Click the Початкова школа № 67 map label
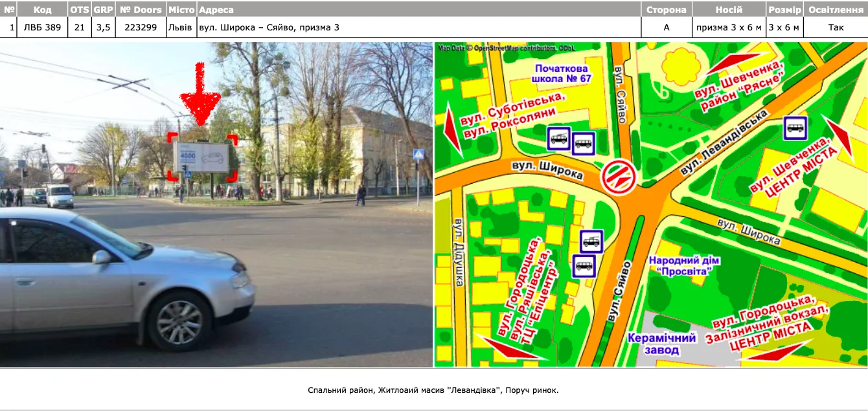 [561, 73]
